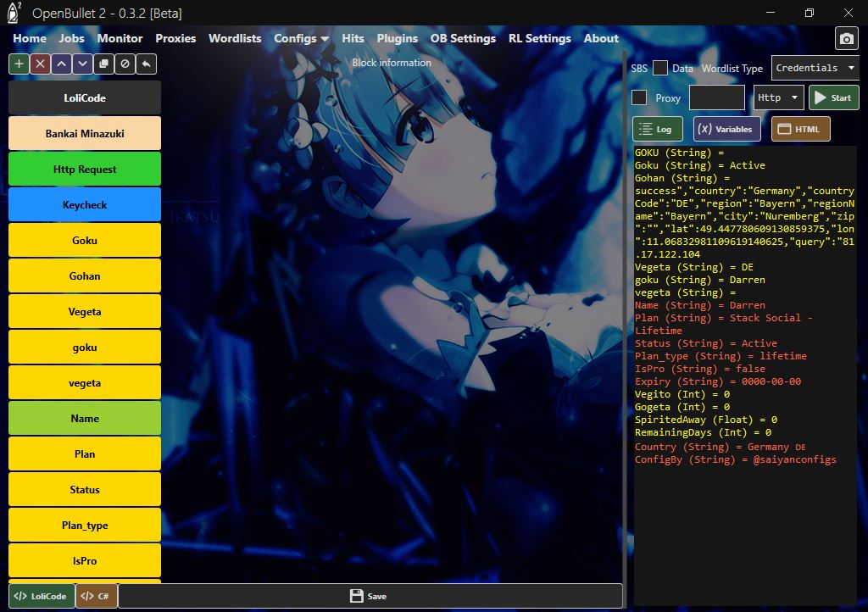Go to the Proxies menu item
Viewport: 868px width, 612px height.
tap(175, 38)
